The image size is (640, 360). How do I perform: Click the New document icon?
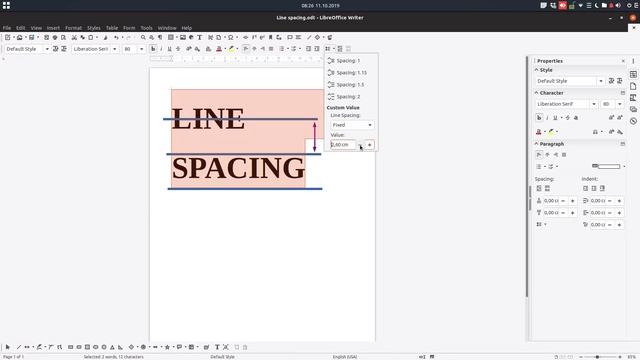pos(8,37)
